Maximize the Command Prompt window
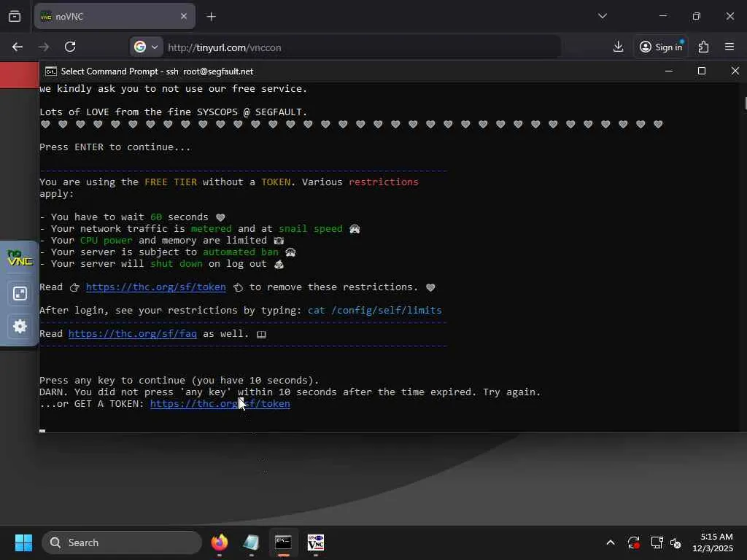This screenshot has width=747, height=560. coord(702,71)
